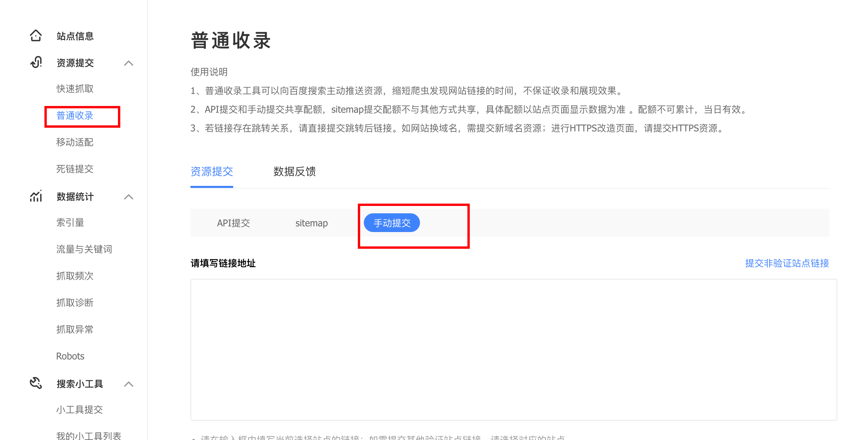Screen dimensions: 868x440
Task: Click the chart icon beside 数据统计
Action: pyautogui.click(x=36, y=196)
